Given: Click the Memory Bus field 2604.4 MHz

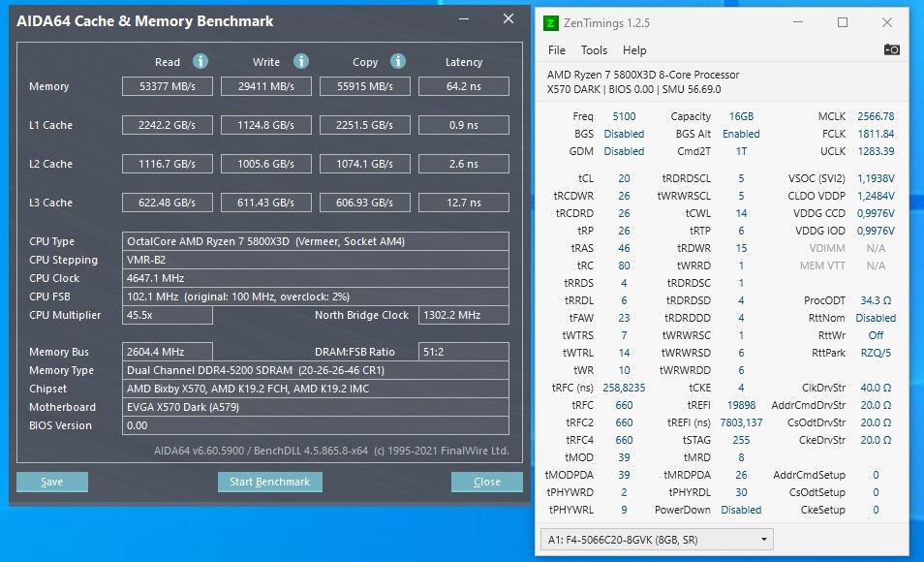Looking at the screenshot, I should coord(168,352).
